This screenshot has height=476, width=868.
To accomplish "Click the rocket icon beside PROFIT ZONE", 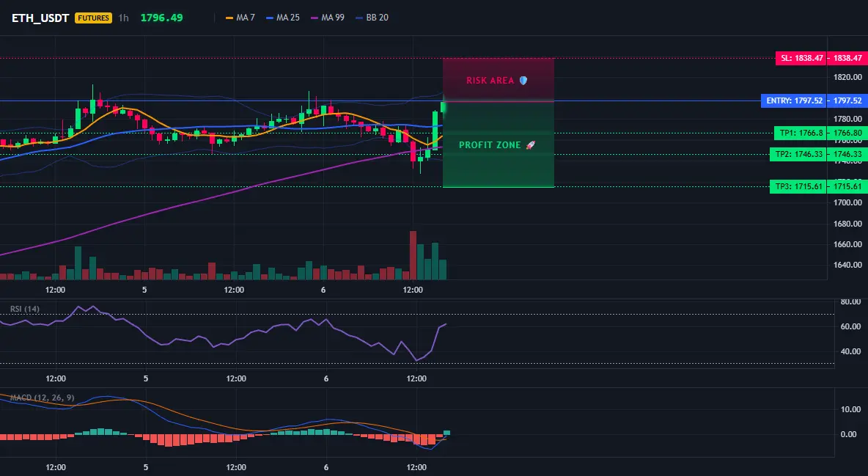I will (530, 145).
